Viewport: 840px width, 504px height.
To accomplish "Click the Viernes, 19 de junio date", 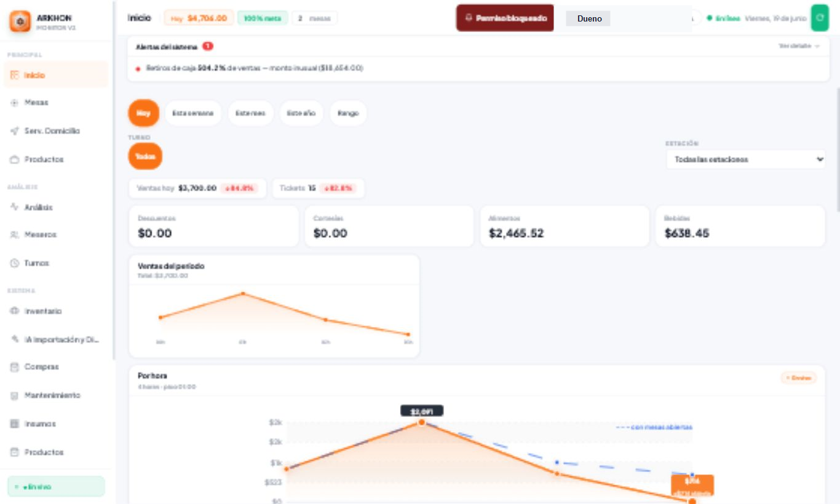I will [x=775, y=18].
